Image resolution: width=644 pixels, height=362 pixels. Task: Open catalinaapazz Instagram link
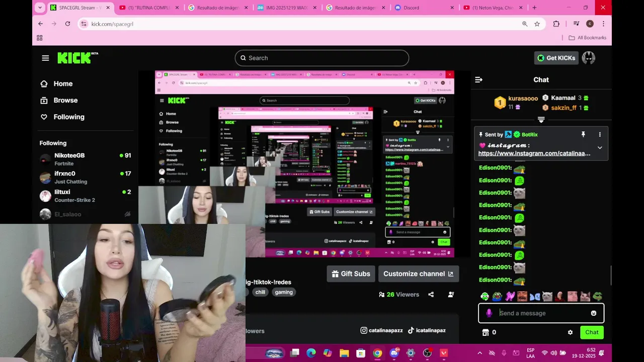pos(381,330)
